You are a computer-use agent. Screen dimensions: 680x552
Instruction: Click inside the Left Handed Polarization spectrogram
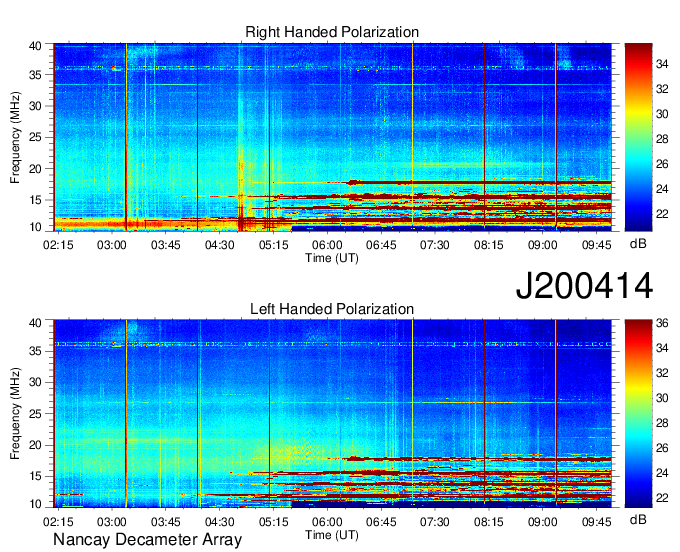[x=333, y=414]
